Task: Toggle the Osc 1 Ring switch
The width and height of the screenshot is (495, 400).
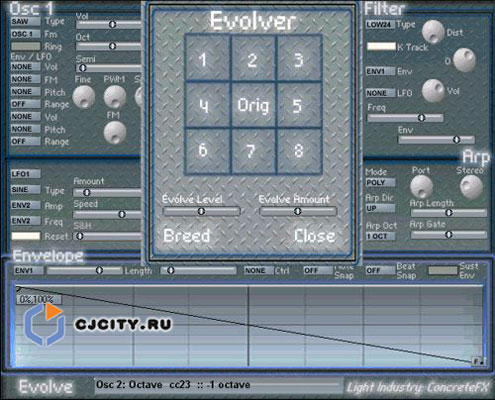Action: [x=26, y=46]
